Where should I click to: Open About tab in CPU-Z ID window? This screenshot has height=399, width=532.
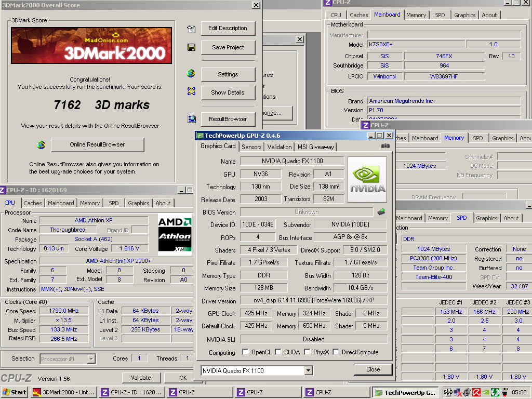coord(163,203)
